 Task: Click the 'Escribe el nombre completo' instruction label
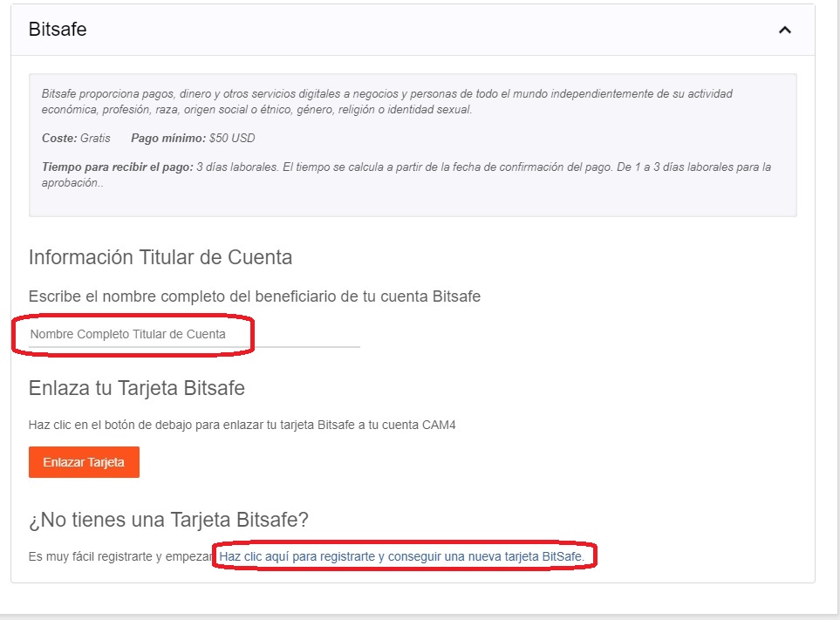tap(254, 296)
